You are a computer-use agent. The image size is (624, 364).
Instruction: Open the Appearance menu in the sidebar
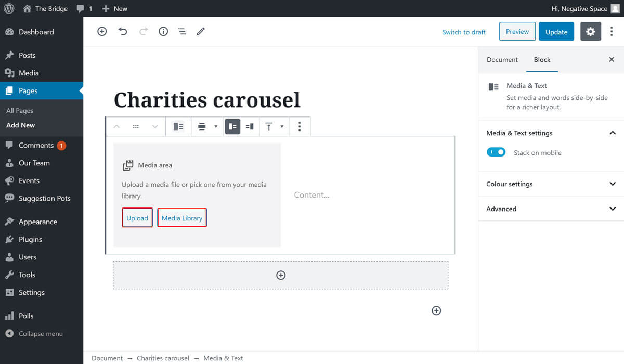pyautogui.click(x=37, y=222)
